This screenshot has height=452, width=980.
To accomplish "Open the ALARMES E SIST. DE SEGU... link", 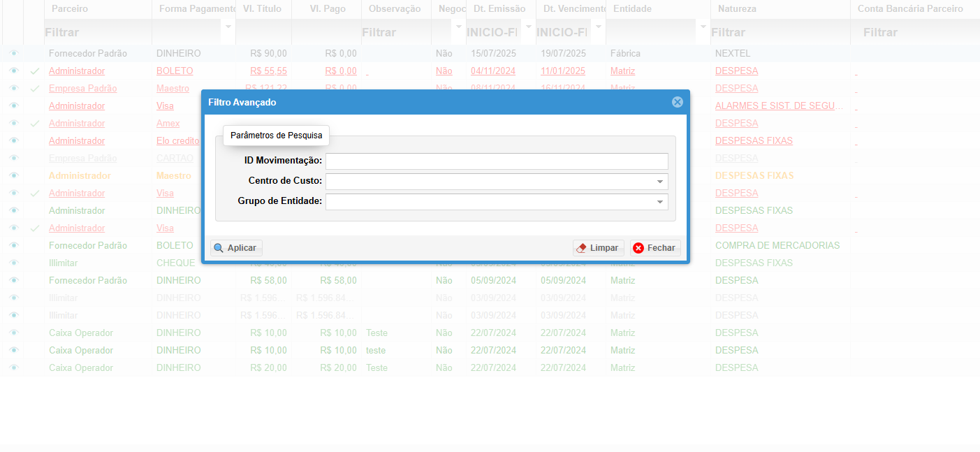I will coord(779,105).
